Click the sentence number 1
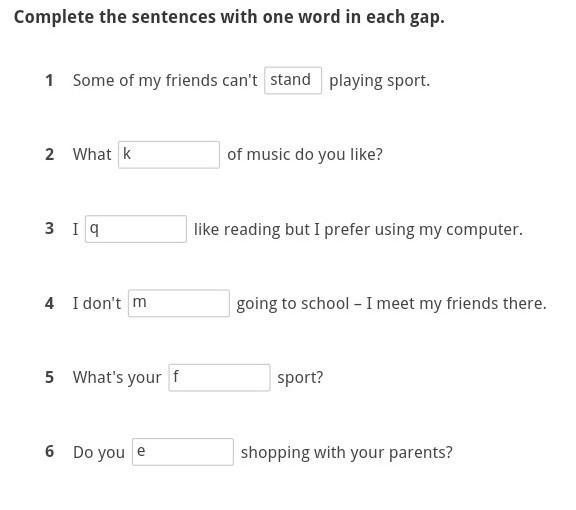 [x=49, y=80]
